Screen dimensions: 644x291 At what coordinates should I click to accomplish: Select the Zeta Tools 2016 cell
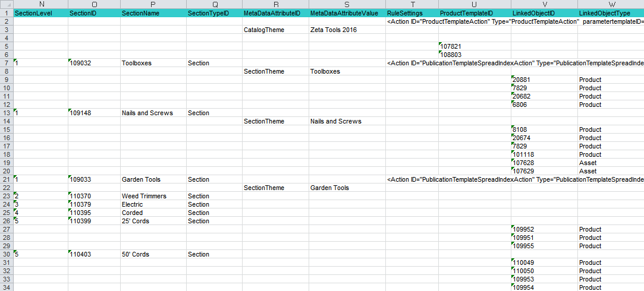point(347,30)
